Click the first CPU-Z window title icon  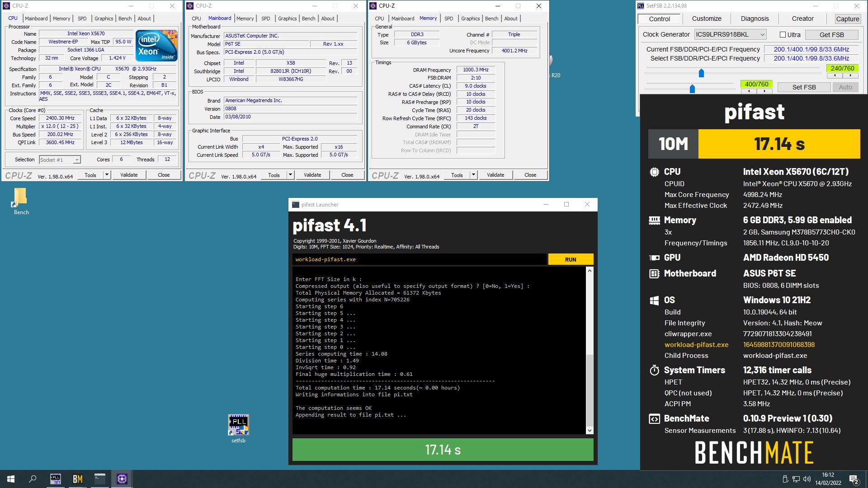[6, 6]
